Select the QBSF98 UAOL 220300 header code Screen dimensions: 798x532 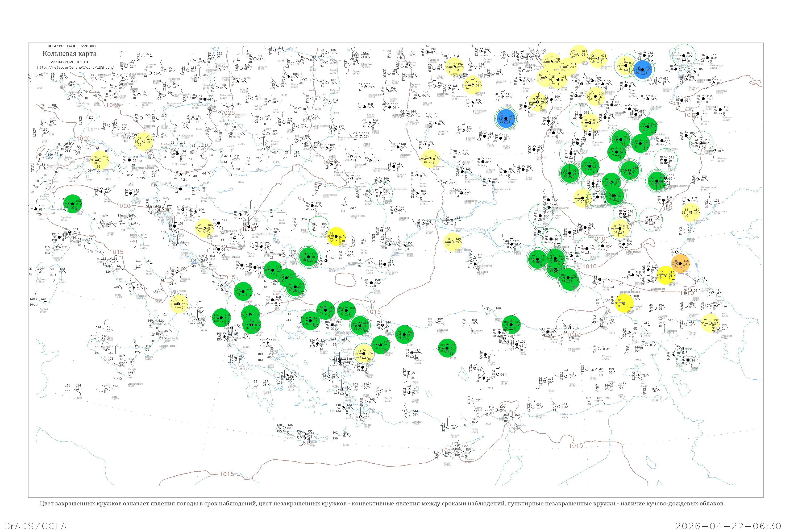[72, 46]
